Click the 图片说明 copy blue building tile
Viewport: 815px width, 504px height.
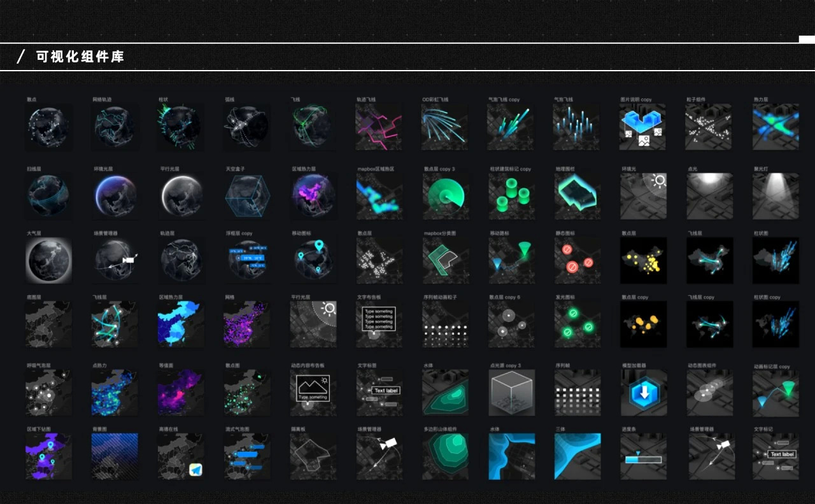pos(643,127)
